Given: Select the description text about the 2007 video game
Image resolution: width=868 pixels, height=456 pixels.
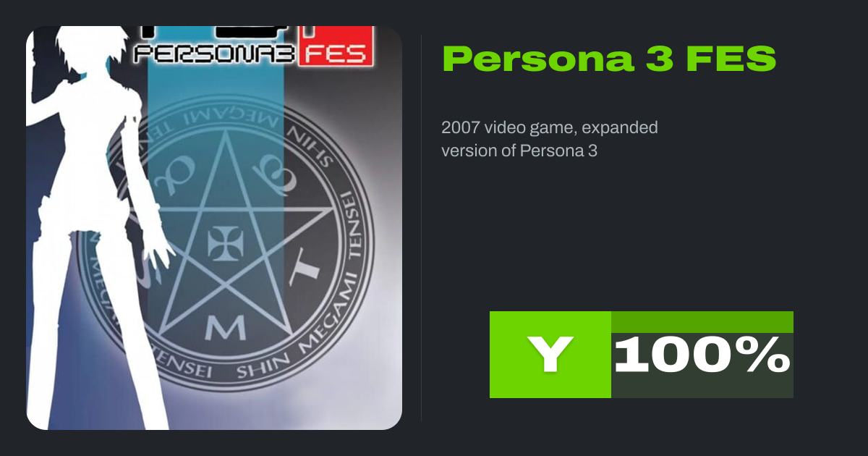Looking at the screenshot, I should click(550, 140).
